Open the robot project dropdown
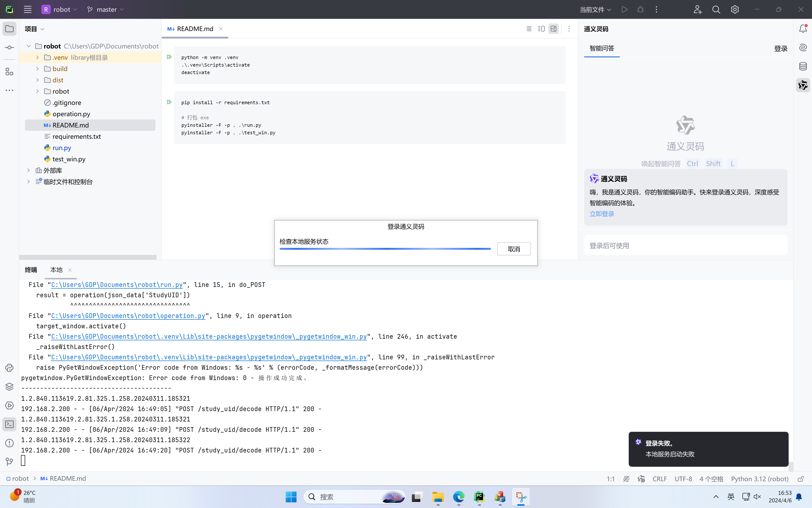Image resolution: width=812 pixels, height=508 pixels. [x=59, y=9]
